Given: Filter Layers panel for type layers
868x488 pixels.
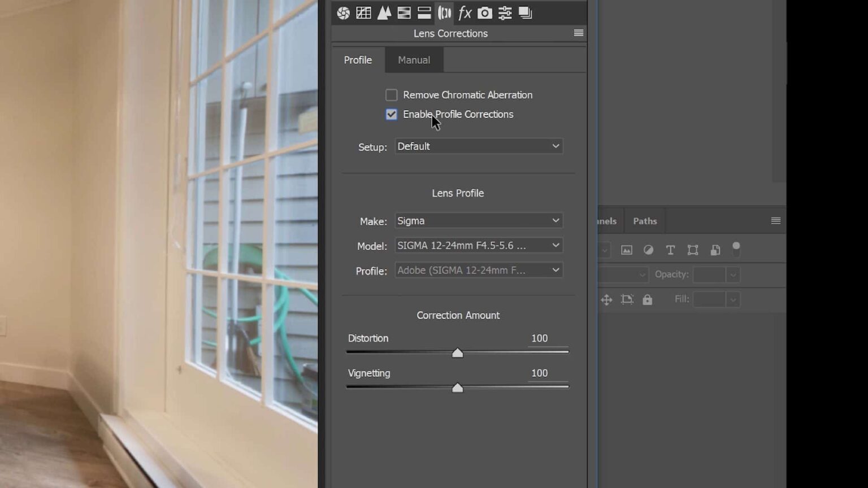Looking at the screenshot, I should pyautogui.click(x=670, y=250).
